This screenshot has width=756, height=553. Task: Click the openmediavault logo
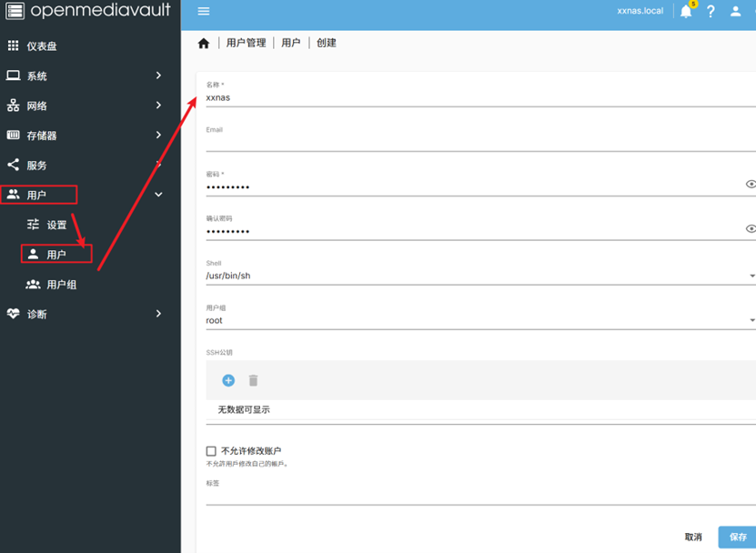[x=89, y=11]
